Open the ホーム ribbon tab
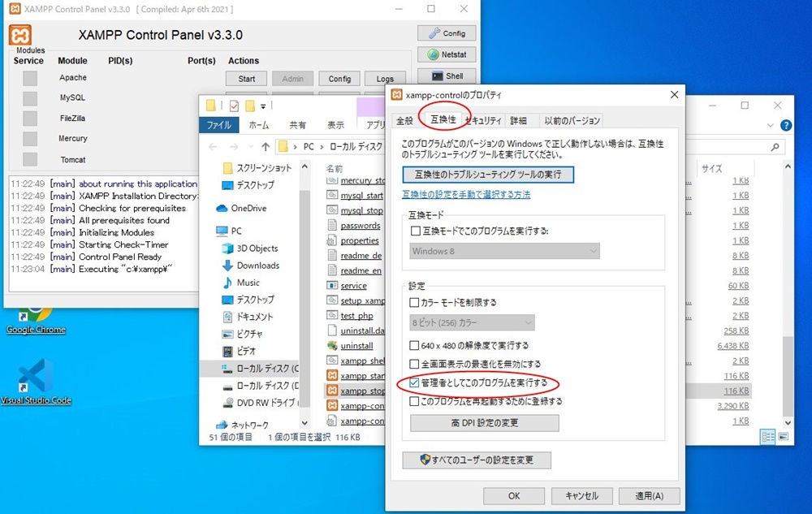The image size is (812, 514). click(258, 125)
